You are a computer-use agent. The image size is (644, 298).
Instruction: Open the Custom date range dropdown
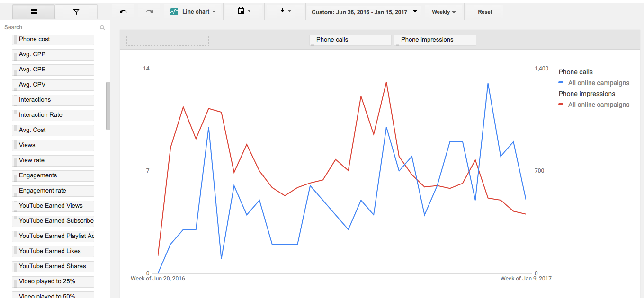(x=364, y=12)
